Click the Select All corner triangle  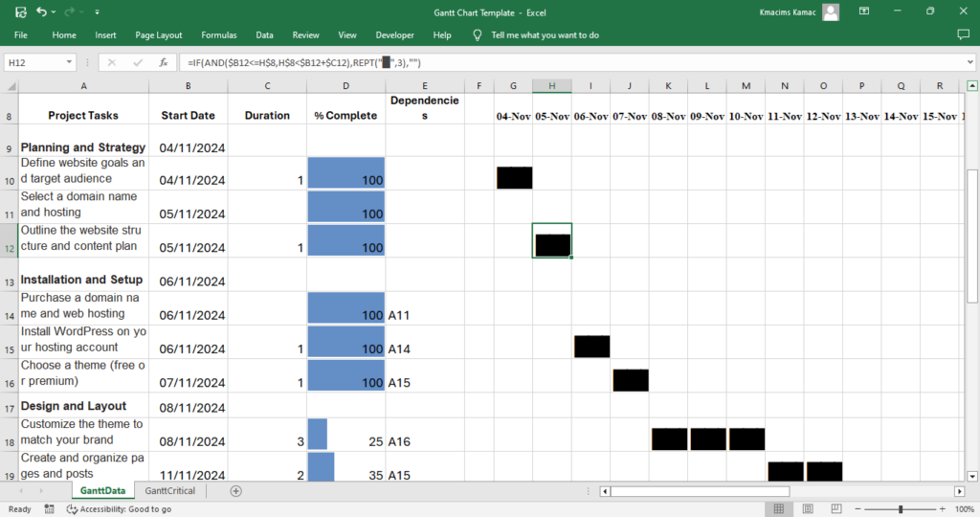pos(11,86)
